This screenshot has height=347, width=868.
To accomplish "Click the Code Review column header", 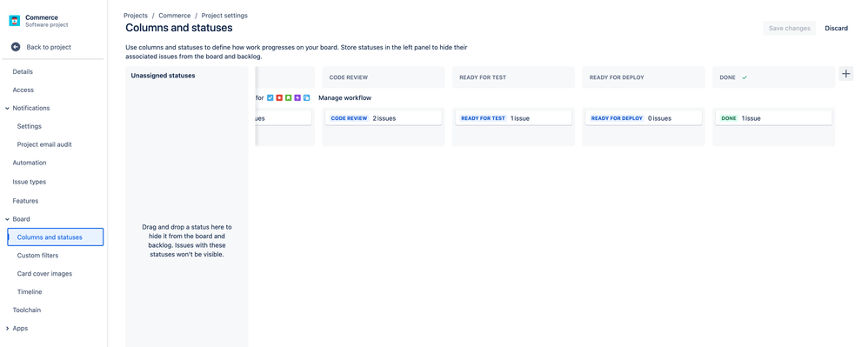I will point(383,77).
